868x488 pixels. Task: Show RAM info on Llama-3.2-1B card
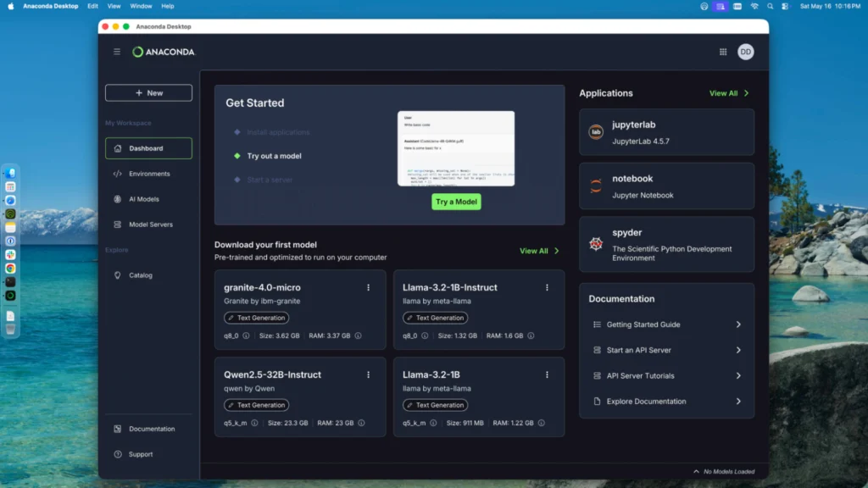point(542,423)
